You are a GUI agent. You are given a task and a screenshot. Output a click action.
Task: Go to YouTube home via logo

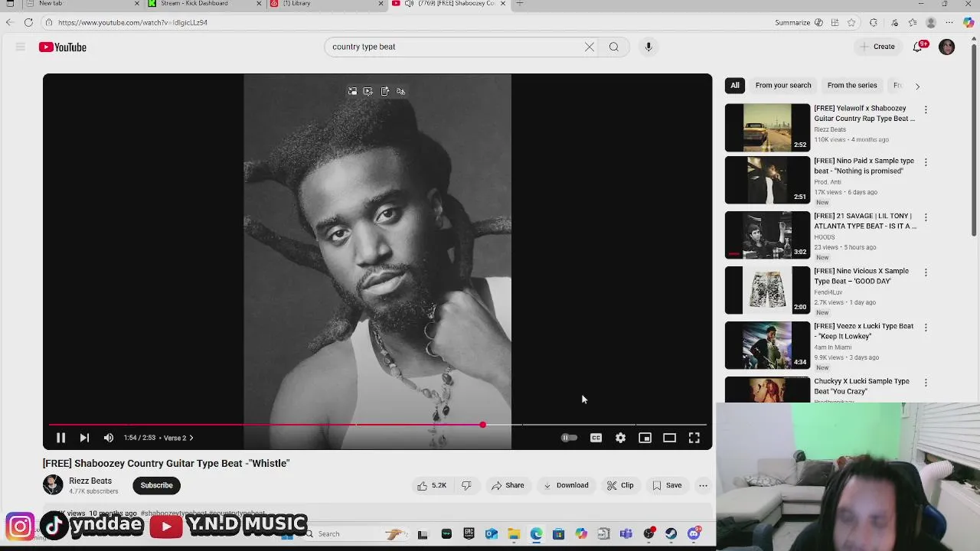[63, 47]
